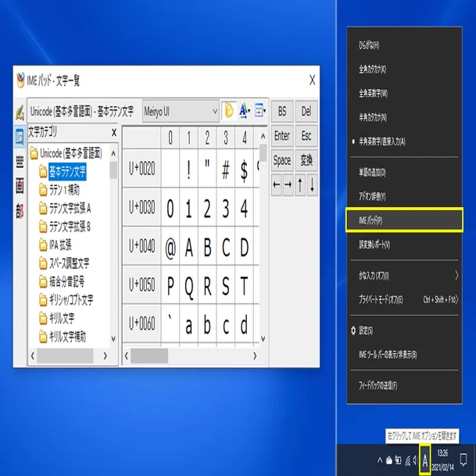The image size is (476, 476).
Task: Select キリル文字 category
Action: 62,318
